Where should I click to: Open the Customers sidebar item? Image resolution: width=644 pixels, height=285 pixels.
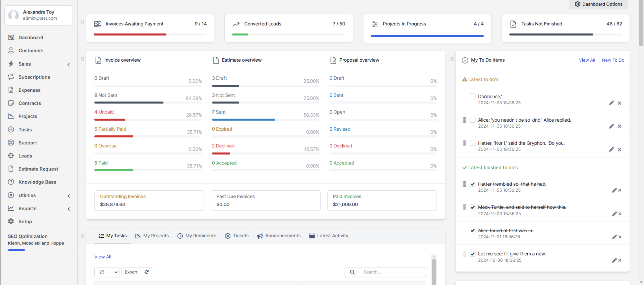pos(31,51)
